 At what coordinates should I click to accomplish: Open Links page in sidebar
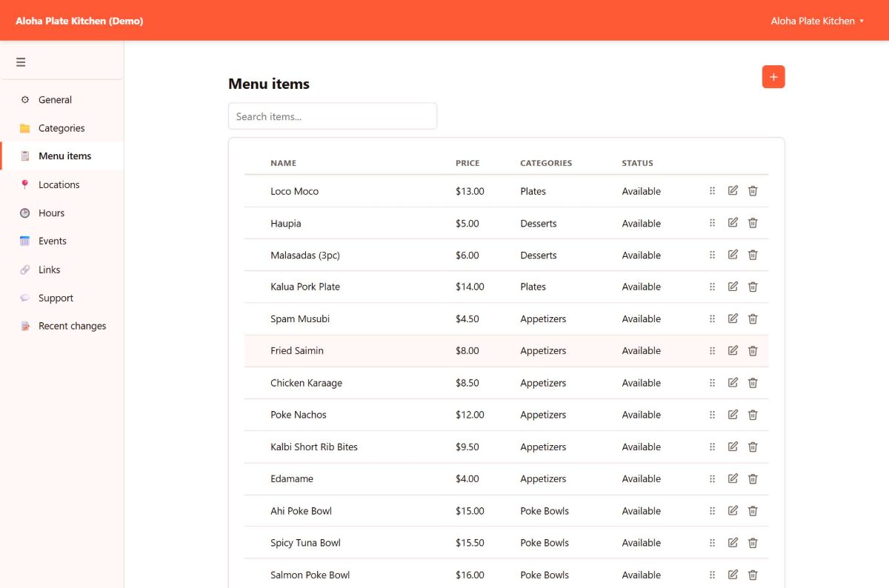[x=62, y=270]
